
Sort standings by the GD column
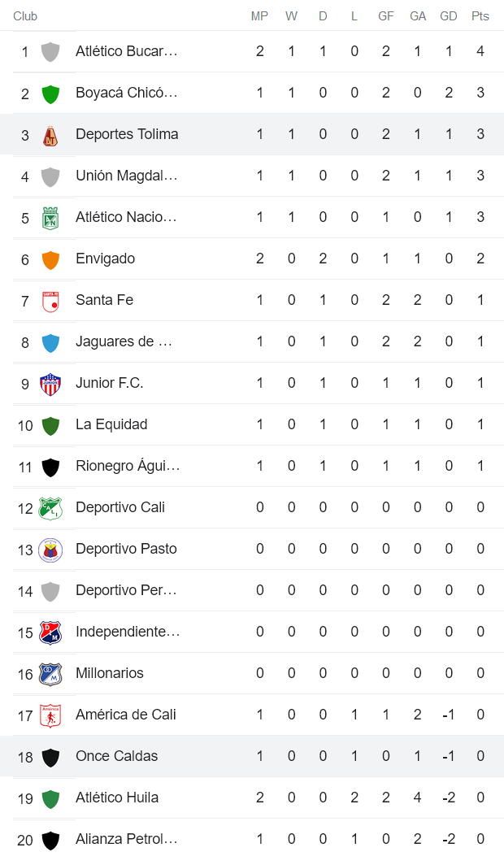click(448, 15)
